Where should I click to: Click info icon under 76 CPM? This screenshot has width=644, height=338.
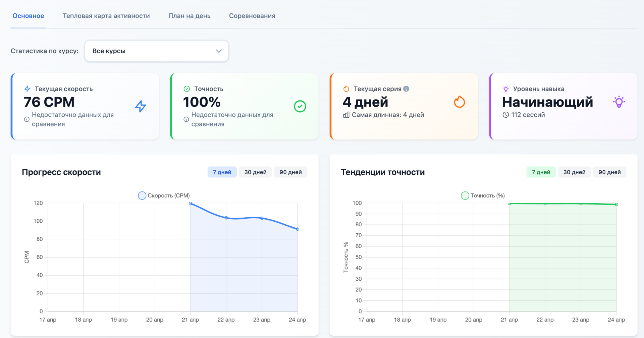(x=27, y=119)
